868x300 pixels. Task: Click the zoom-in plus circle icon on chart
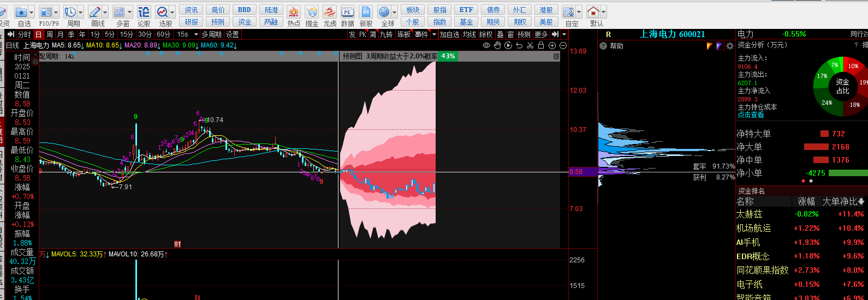pyautogui.click(x=552, y=46)
